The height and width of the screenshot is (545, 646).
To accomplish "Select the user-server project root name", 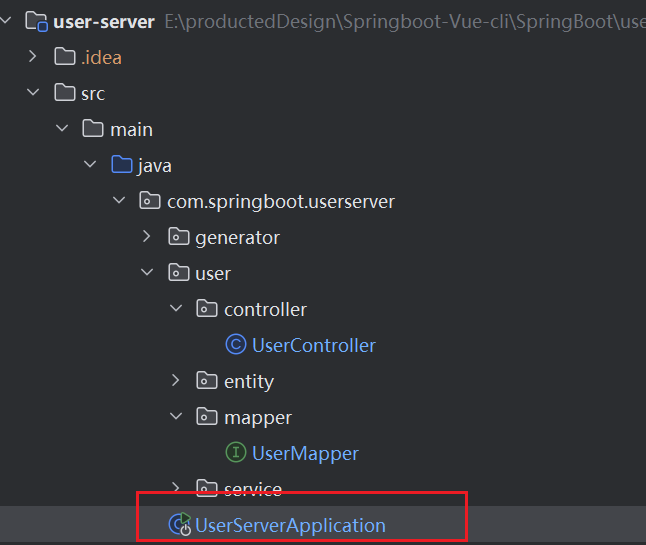I will (103, 21).
